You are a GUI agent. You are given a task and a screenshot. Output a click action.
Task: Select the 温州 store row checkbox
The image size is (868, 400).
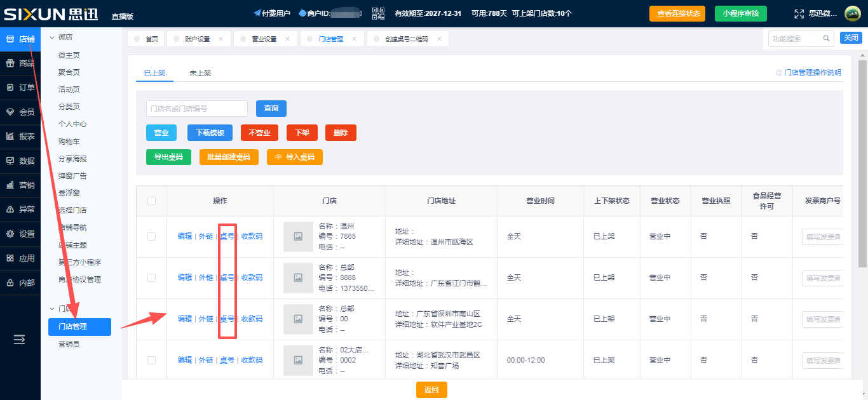(151, 236)
